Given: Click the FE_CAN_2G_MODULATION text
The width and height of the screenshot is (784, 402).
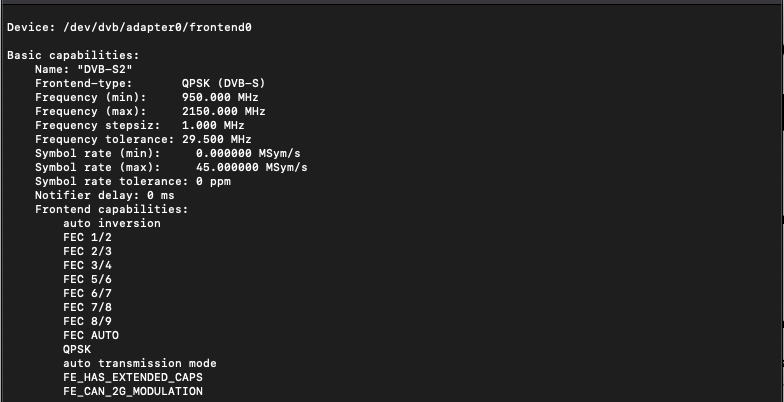Looking at the screenshot, I should 133,391.
